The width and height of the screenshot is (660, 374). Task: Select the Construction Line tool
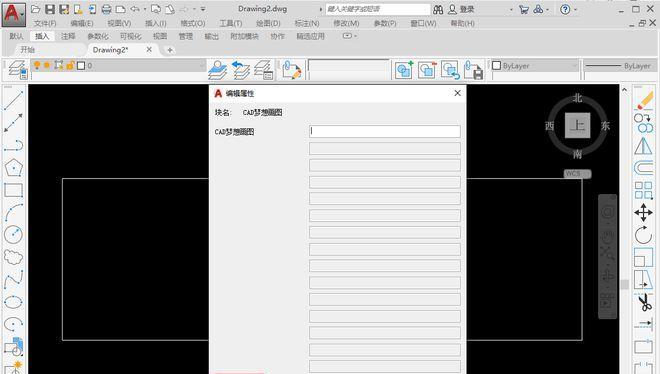[x=13, y=123]
